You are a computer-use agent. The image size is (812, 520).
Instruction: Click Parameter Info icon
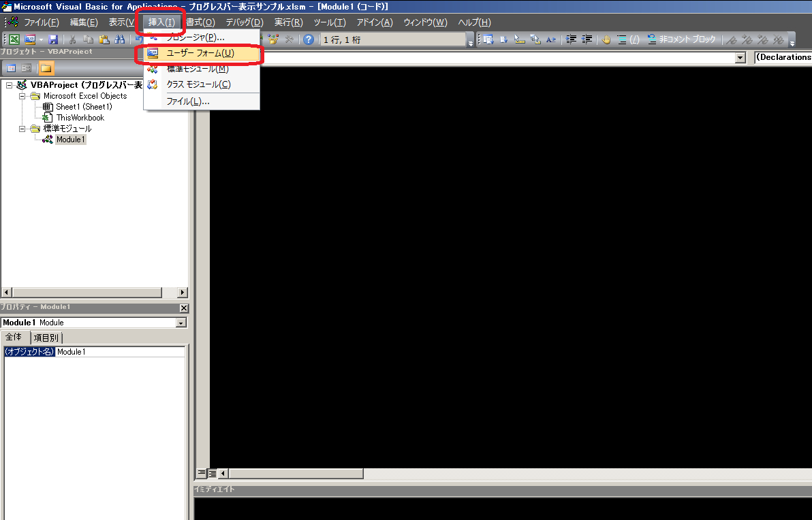click(x=535, y=39)
